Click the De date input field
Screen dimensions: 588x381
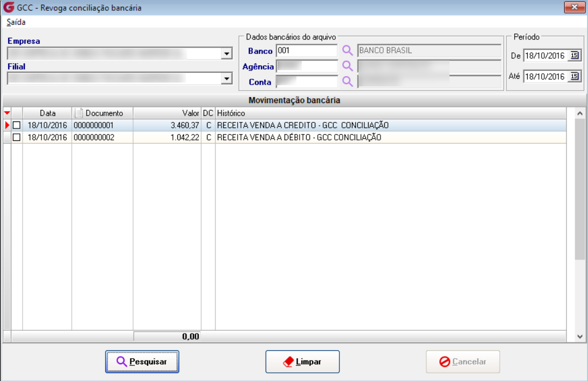click(x=547, y=56)
